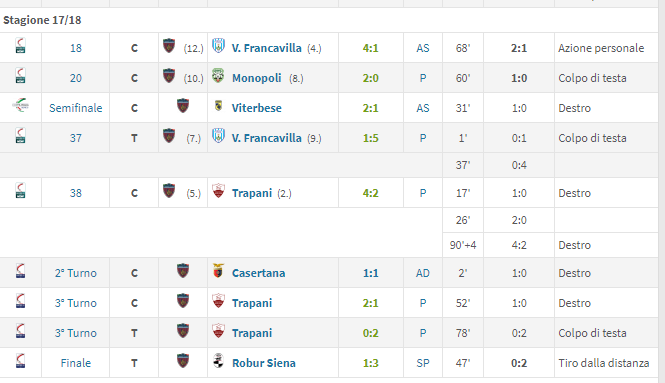Click the vertical scrollbar on the right edge
This screenshot has width=665, height=383.
coord(662,191)
